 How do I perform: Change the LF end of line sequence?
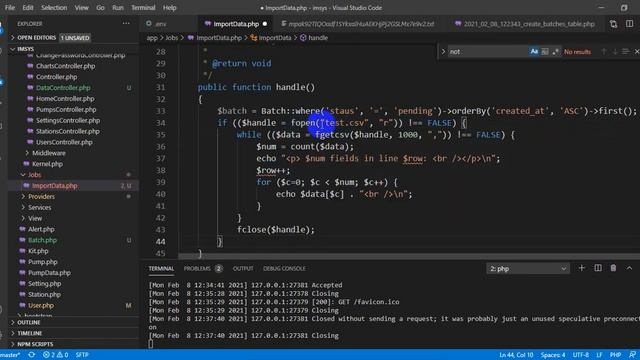pos(599,355)
